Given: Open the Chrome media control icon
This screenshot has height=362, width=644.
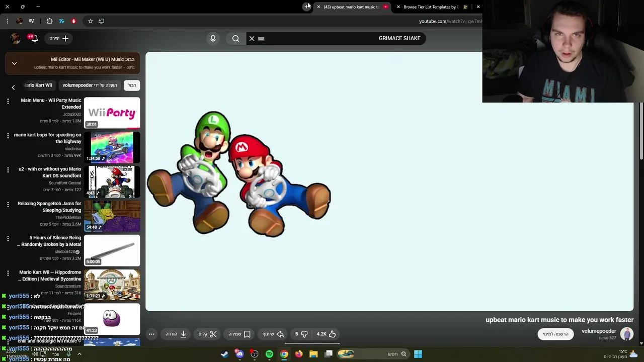Looking at the screenshot, I should [x=32, y=21].
